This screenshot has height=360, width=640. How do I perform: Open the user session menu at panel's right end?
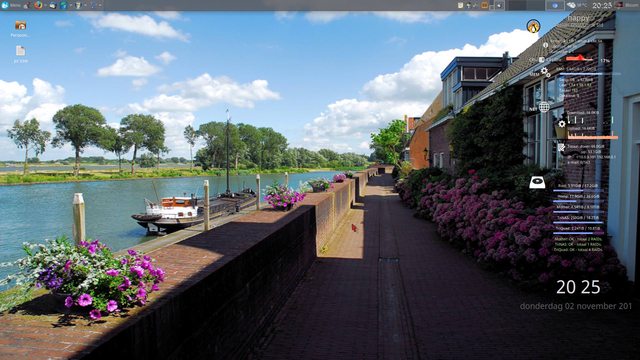tap(627, 5)
